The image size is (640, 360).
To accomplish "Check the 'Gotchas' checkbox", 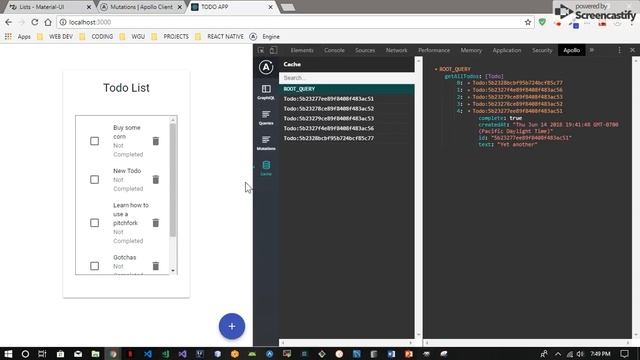I will coord(94,266).
